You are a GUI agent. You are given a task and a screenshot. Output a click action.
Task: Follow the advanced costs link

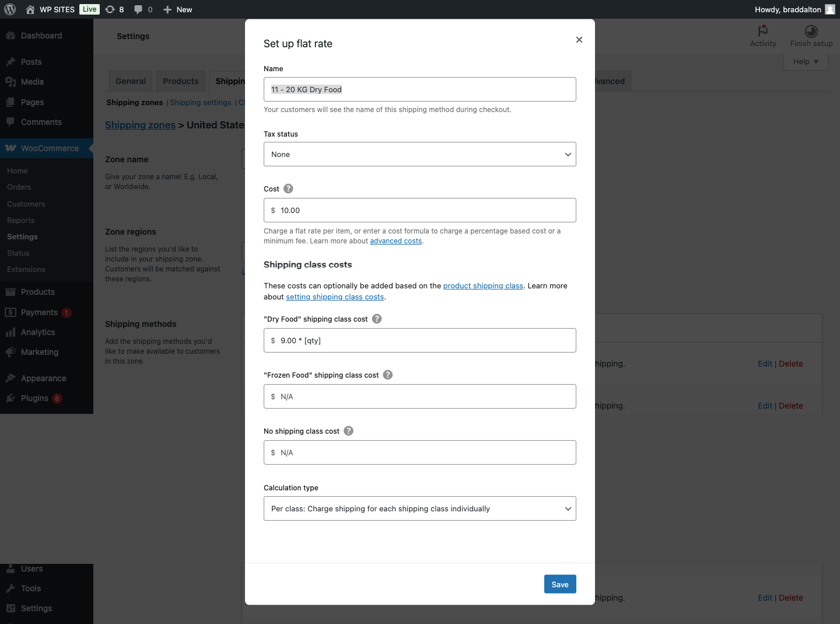(x=395, y=241)
